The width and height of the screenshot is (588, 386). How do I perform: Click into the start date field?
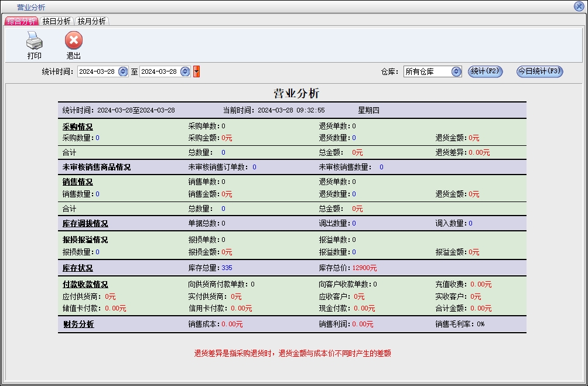pyautogui.click(x=97, y=71)
